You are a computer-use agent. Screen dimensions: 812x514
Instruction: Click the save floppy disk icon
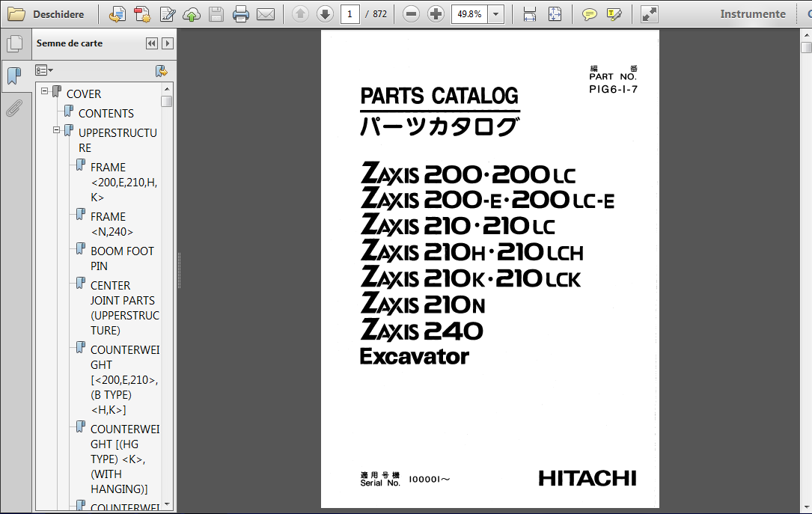pyautogui.click(x=216, y=14)
